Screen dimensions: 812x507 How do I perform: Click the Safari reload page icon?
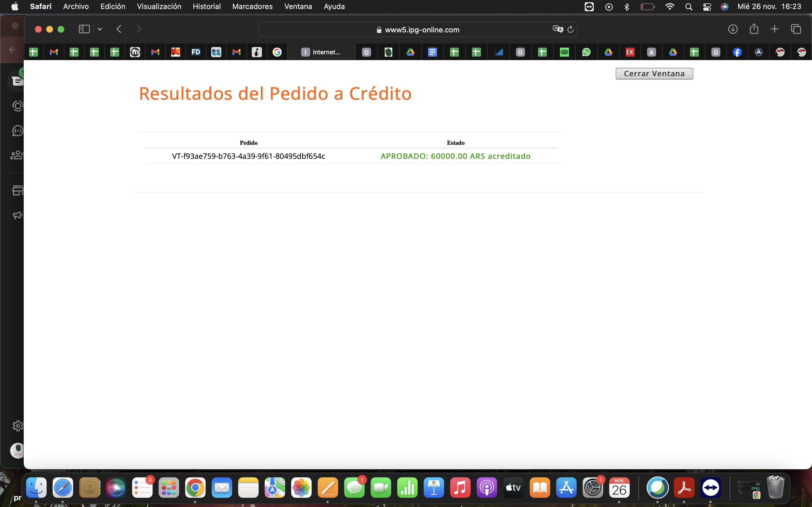(x=570, y=30)
